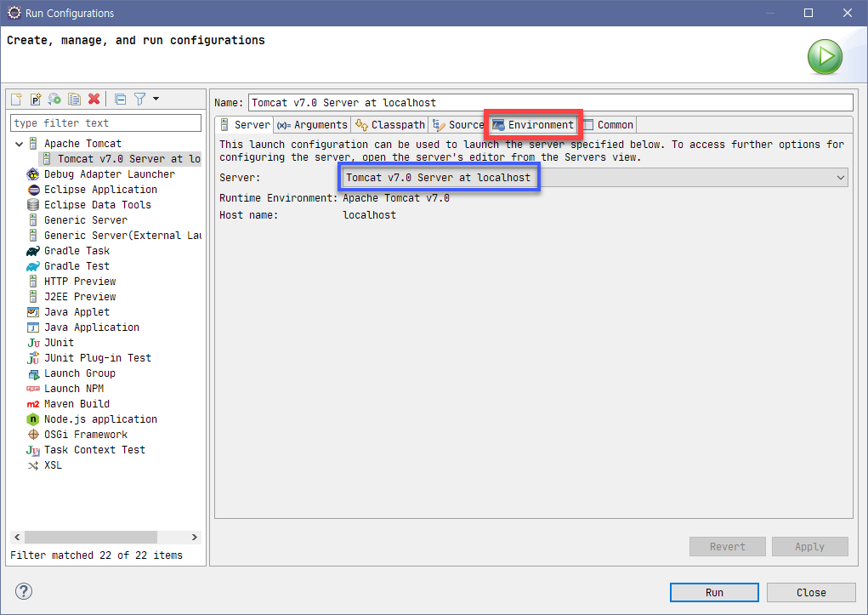The image size is (868, 615).
Task: Maximize the Run Configurations window
Action: click(x=808, y=13)
